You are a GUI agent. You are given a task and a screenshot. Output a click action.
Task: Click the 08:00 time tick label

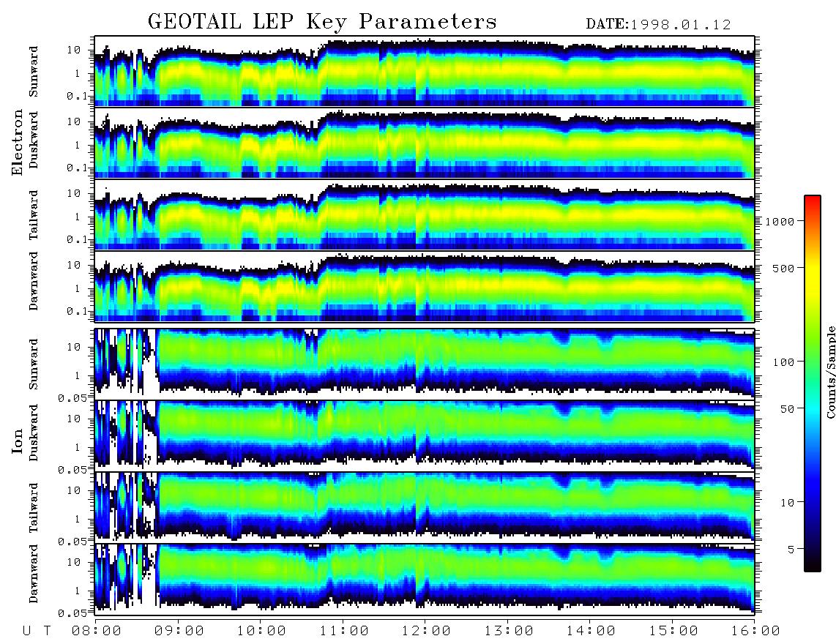point(97,632)
